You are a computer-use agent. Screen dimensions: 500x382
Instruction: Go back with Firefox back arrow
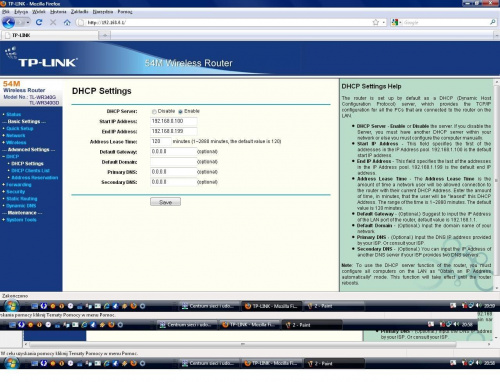pos(9,22)
